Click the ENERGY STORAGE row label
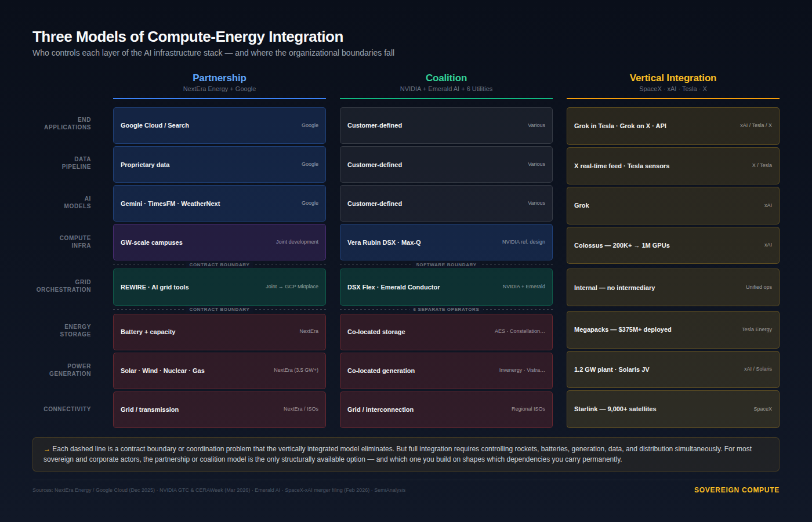 (75, 331)
